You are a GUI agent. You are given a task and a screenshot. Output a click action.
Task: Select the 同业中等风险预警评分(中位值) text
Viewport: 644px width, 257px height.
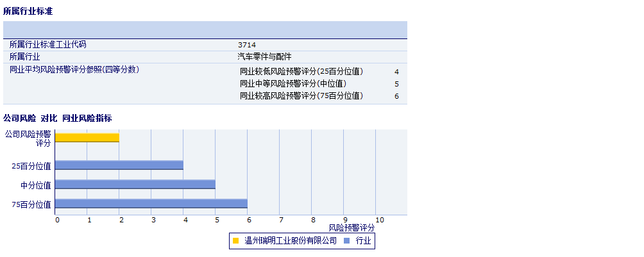coord(293,84)
